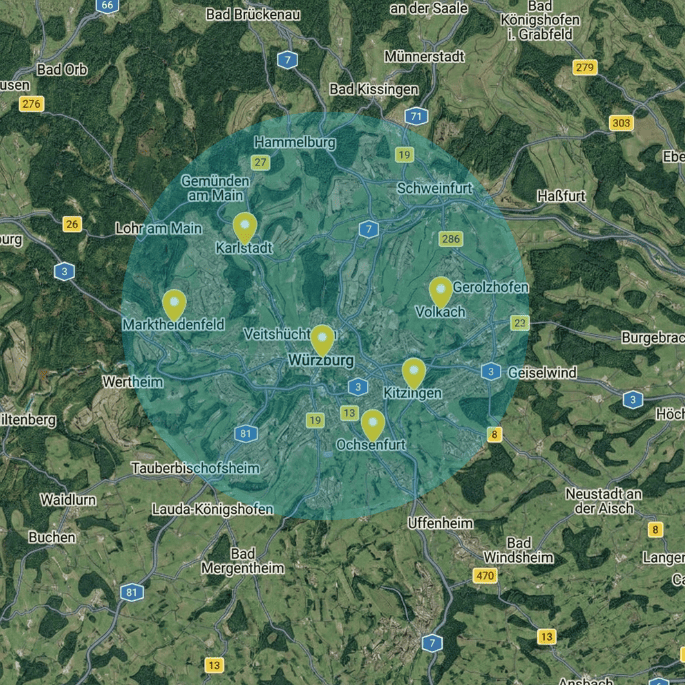
Task: Click the Lauda-Königshofen label
Action: tap(213, 509)
